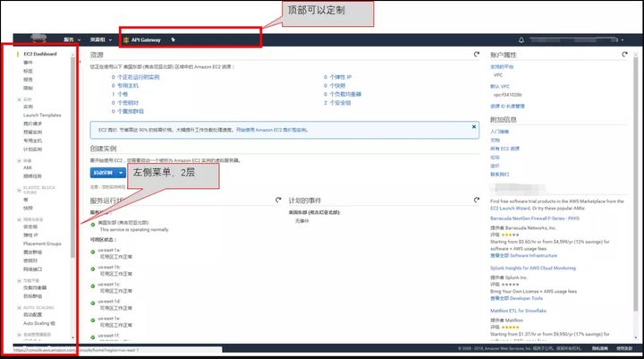Screen dimensions: 644x359
Task: Open the notification bell in the top bar
Action: tap(521, 40)
